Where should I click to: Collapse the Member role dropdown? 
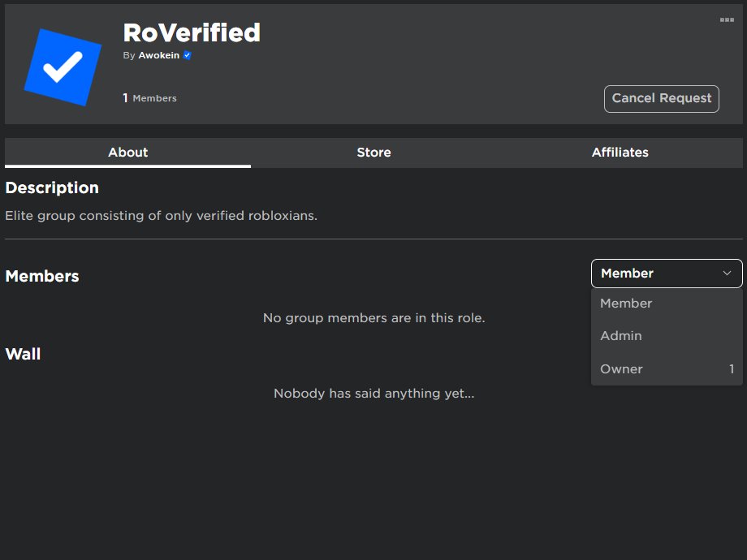pyautogui.click(x=667, y=274)
